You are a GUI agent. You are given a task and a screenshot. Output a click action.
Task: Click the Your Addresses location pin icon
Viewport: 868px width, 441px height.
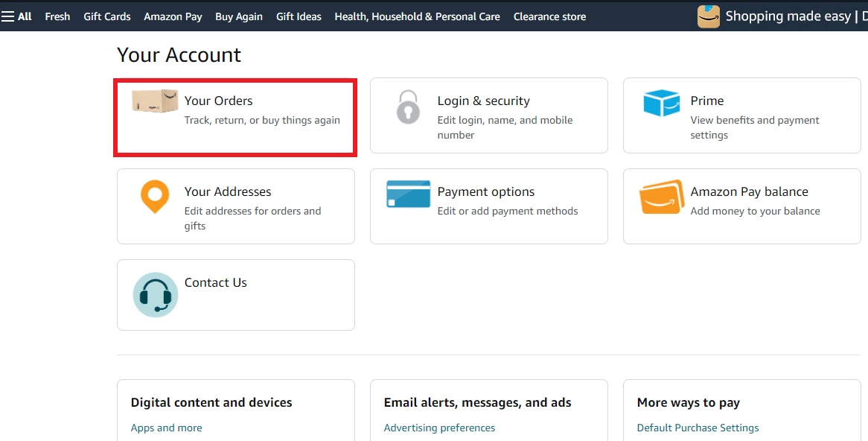pyautogui.click(x=155, y=197)
